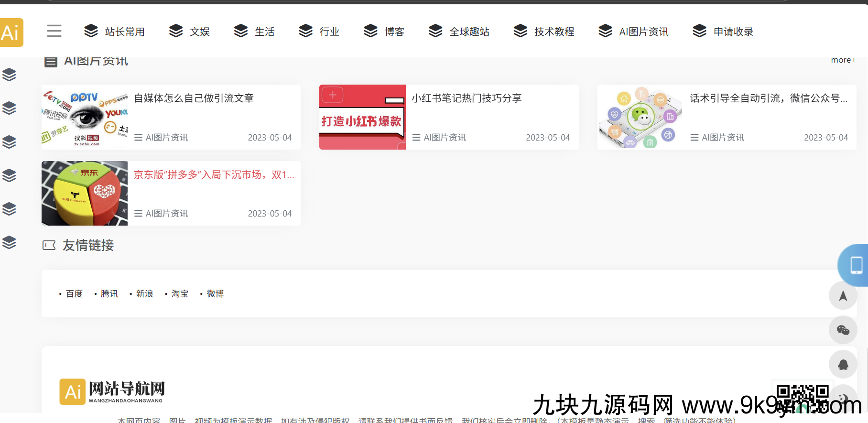
Task: Open the 生活 navigation menu
Action: pos(265,32)
